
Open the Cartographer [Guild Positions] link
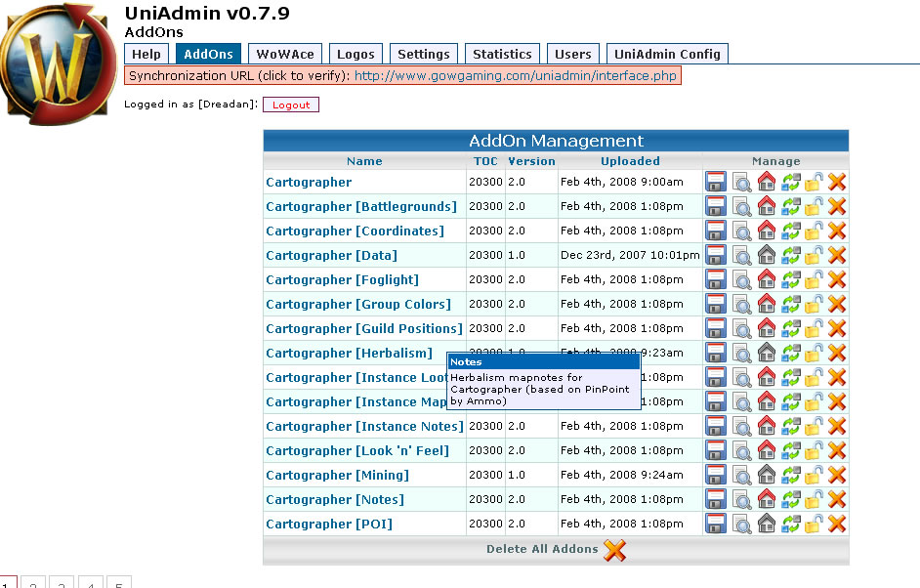(364, 328)
